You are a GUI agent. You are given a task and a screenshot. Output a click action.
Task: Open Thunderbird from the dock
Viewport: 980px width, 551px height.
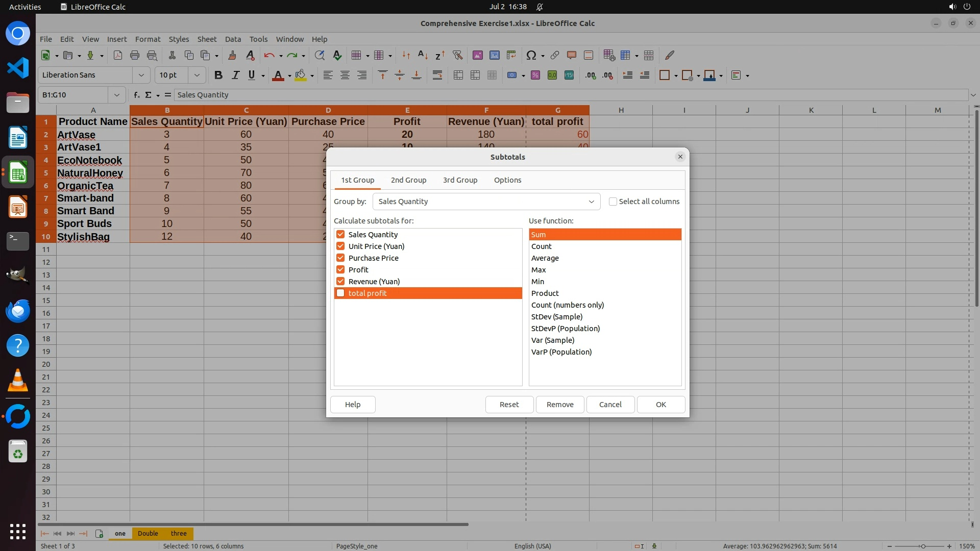(18, 311)
